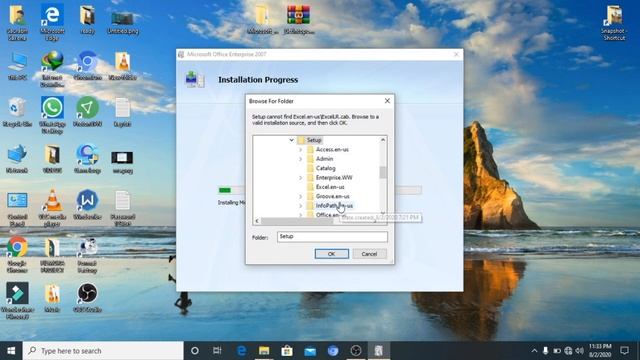
Task: Open Windscribe desktop shortcut
Action: click(x=87, y=205)
